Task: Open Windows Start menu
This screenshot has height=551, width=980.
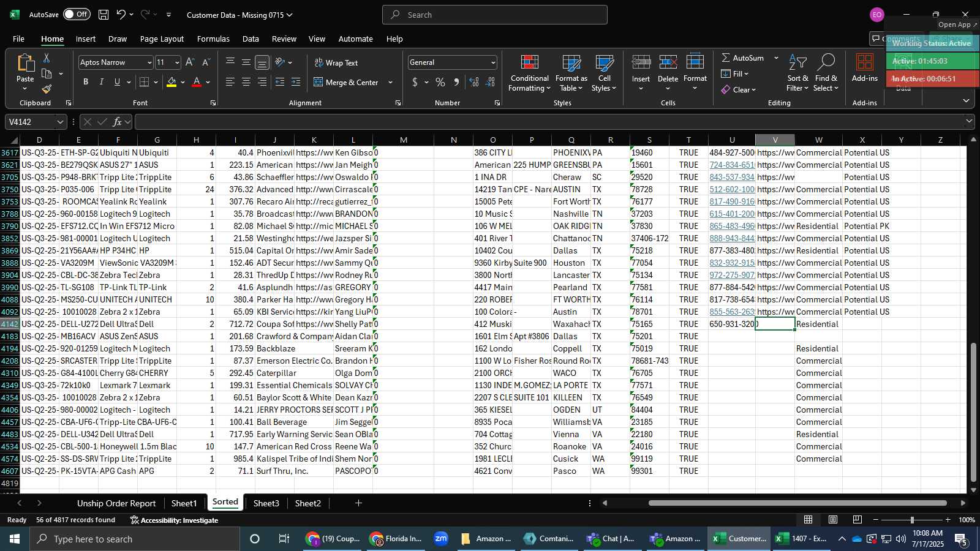Action: point(14,539)
